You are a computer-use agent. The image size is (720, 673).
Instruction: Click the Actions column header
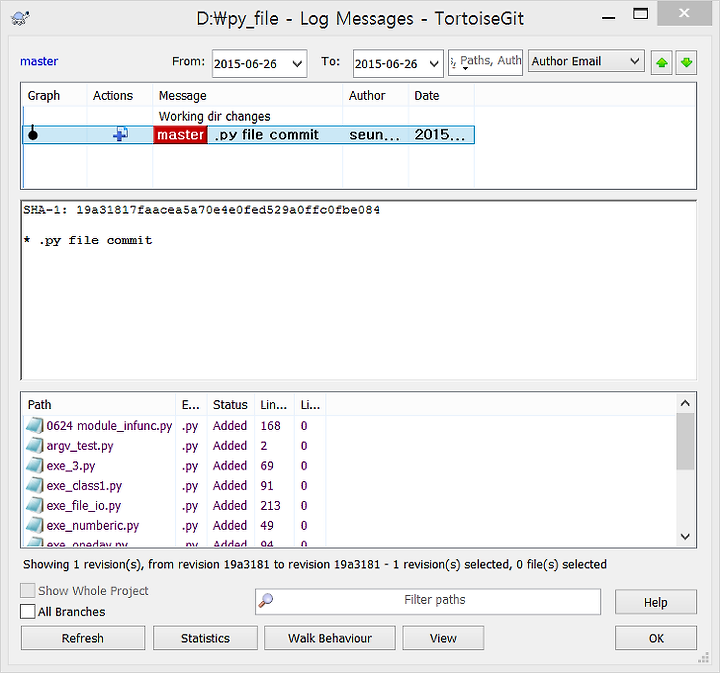[119, 95]
